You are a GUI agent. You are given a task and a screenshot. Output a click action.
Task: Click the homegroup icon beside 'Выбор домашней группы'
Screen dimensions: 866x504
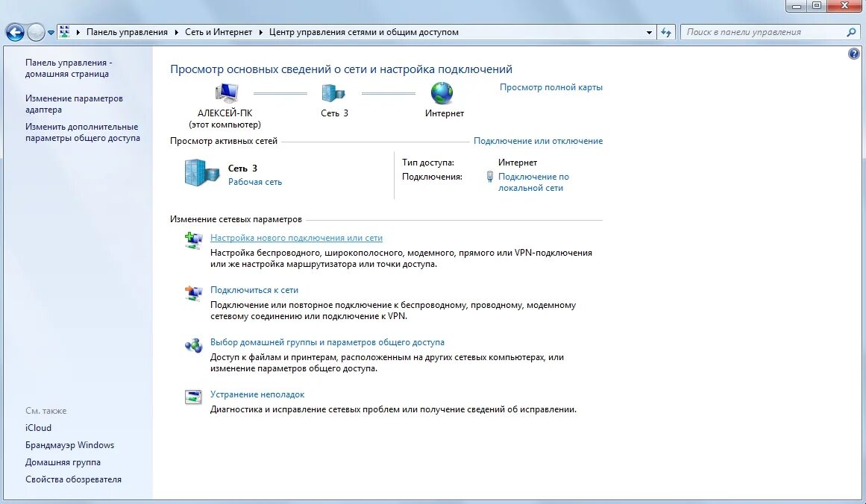(193, 346)
